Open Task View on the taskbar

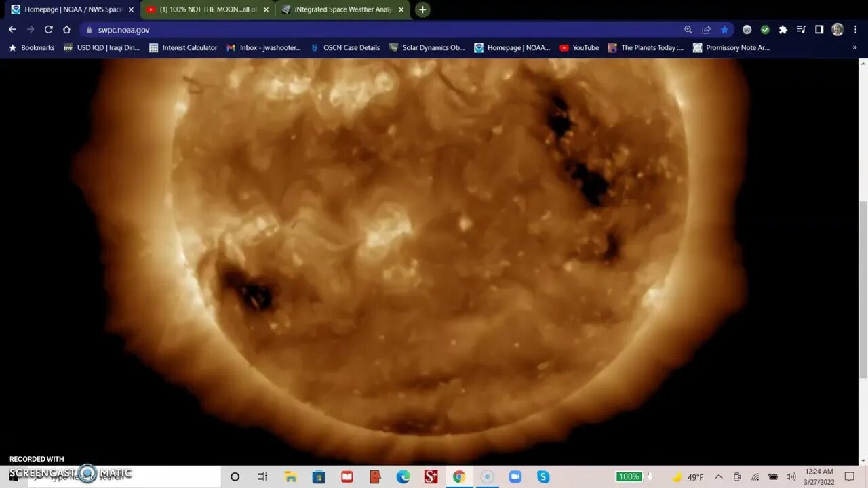click(x=262, y=477)
